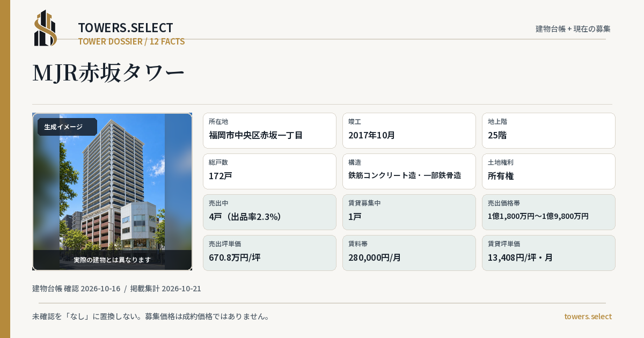Click the 総戸数 field label
This screenshot has height=338, width=644.
tap(218, 163)
